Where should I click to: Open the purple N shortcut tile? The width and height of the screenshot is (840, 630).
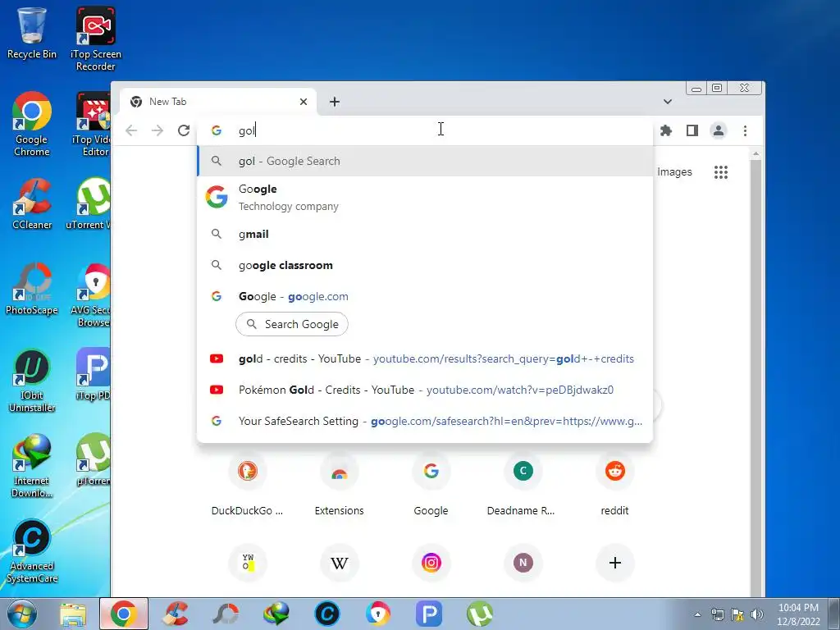[523, 563]
